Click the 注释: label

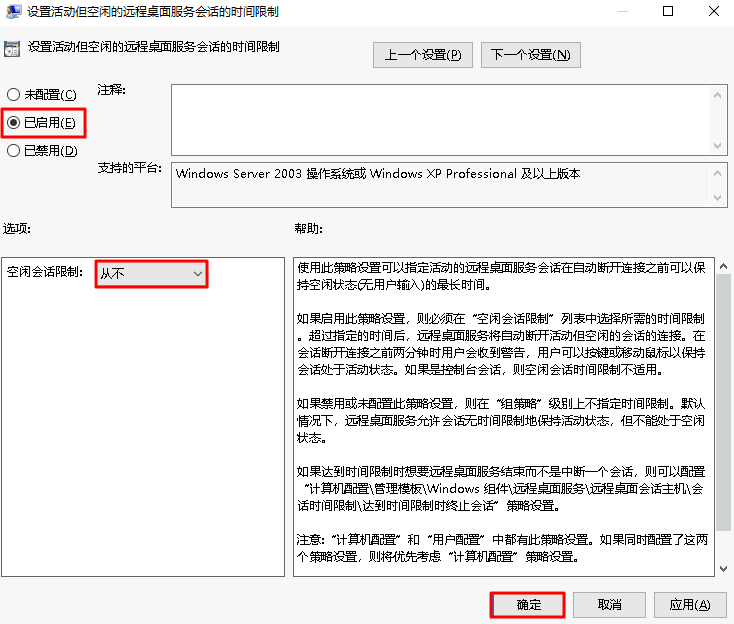111,90
